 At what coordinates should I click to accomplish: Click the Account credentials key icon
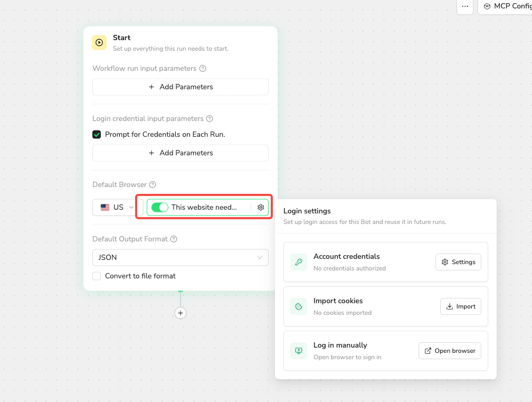point(299,262)
